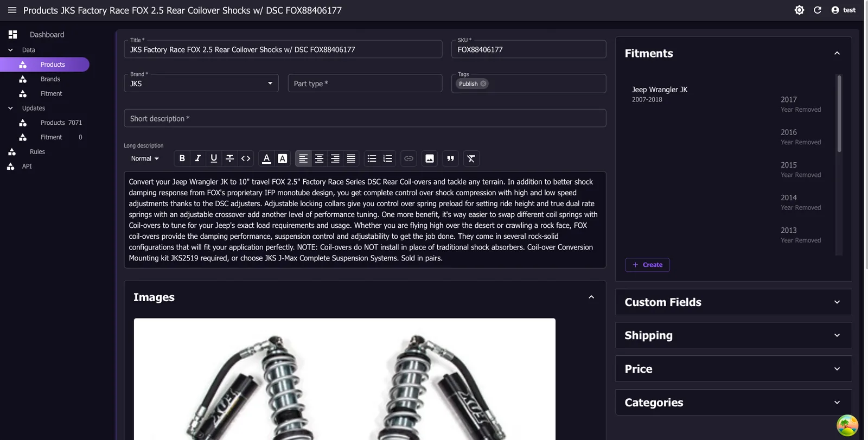This screenshot has width=868, height=440.
Task: Expand the Categories panel
Action: [x=733, y=403]
